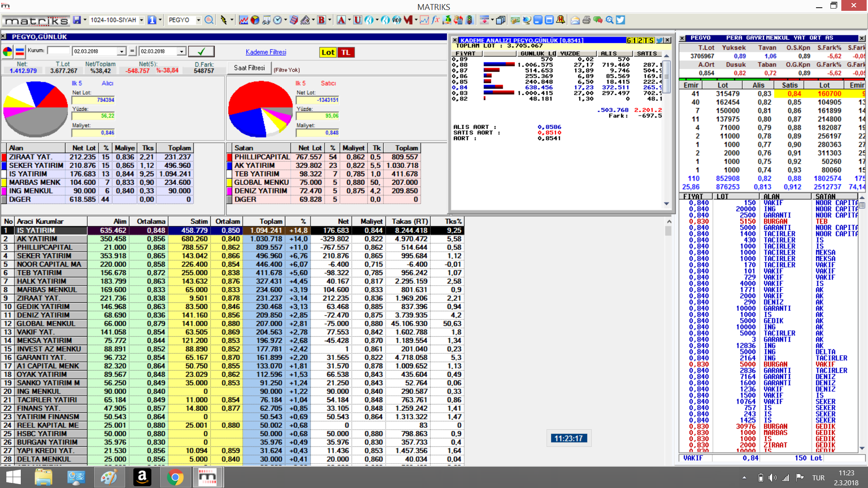This screenshot has width=868, height=488.
Task: Click the green checkmark apply button
Action: tap(201, 51)
